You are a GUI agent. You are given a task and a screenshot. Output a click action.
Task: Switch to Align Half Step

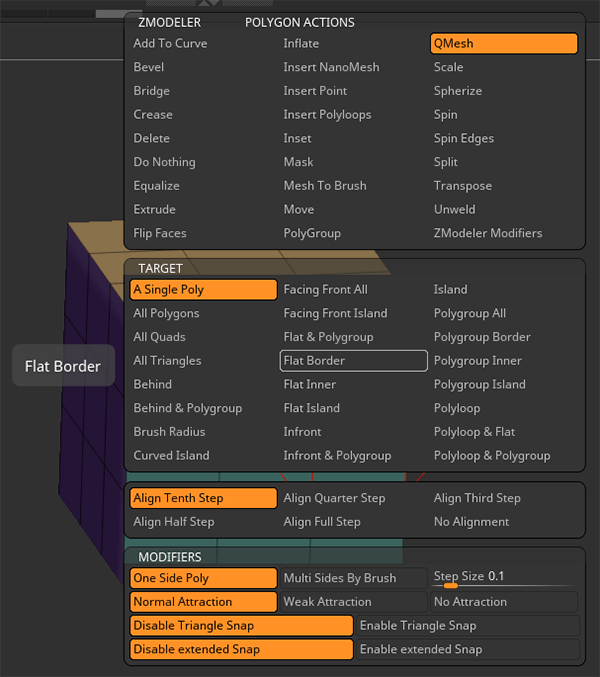[174, 522]
